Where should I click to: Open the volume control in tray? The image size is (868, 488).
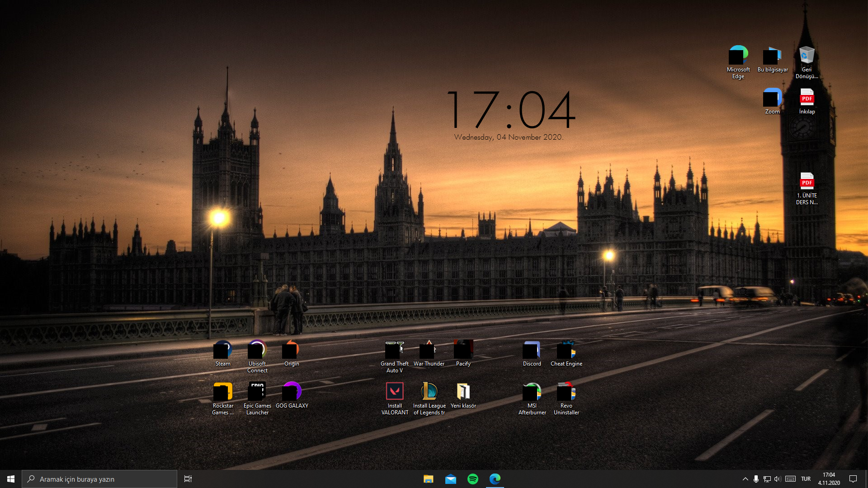(x=778, y=479)
